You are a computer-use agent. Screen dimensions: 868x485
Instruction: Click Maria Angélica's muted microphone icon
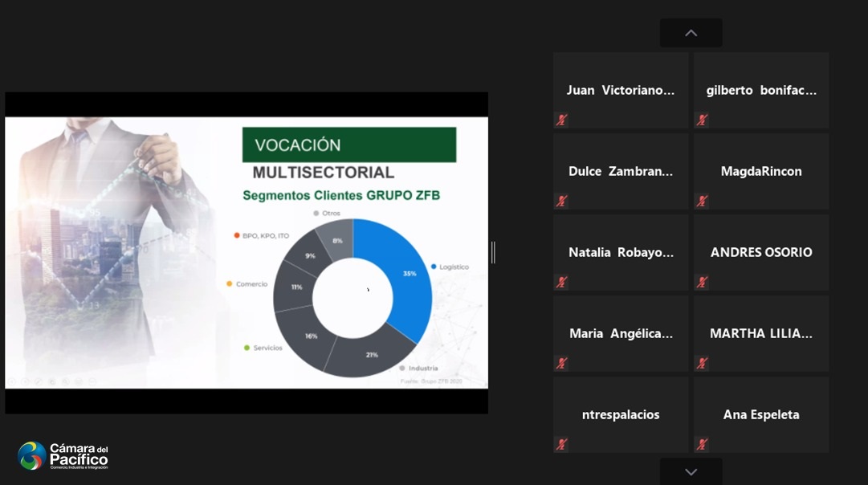[562, 363]
